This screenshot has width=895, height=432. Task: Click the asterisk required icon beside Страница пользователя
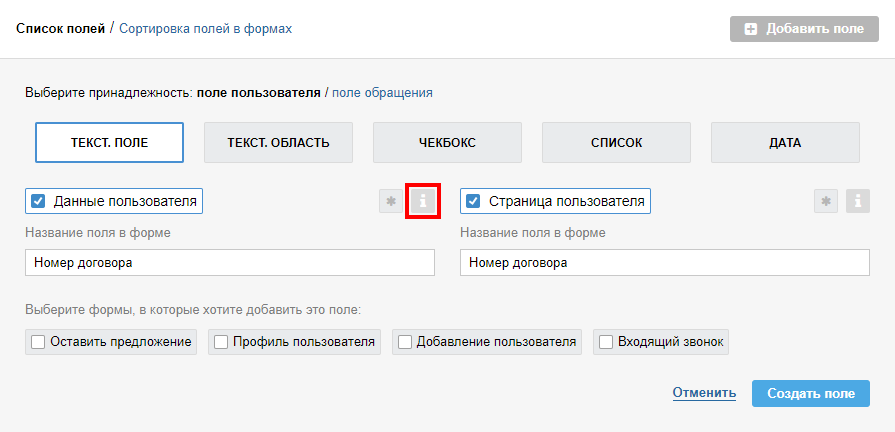coord(826,201)
